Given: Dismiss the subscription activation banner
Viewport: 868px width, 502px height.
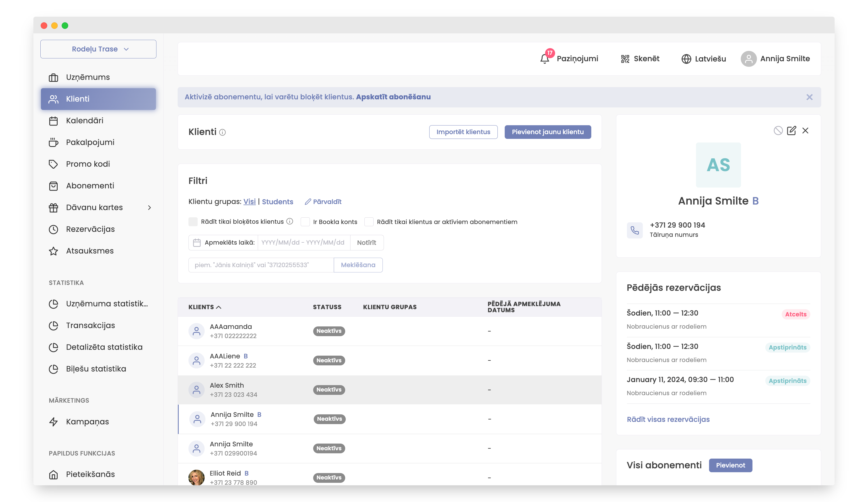Looking at the screenshot, I should point(809,97).
